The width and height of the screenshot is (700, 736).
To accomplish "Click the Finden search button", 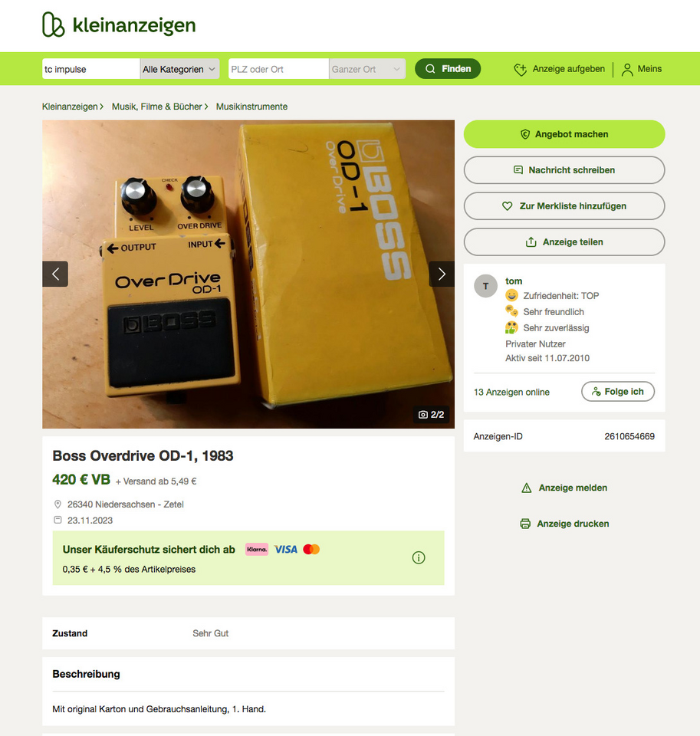I will coord(448,68).
